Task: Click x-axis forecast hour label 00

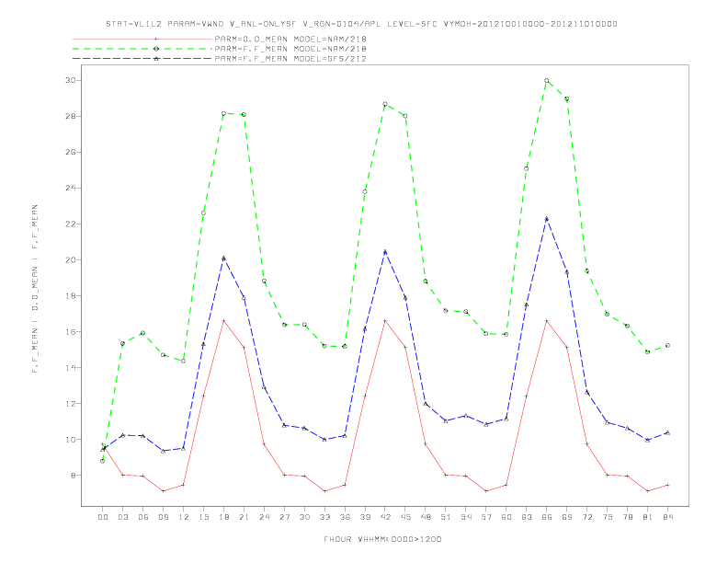Action: [x=103, y=517]
